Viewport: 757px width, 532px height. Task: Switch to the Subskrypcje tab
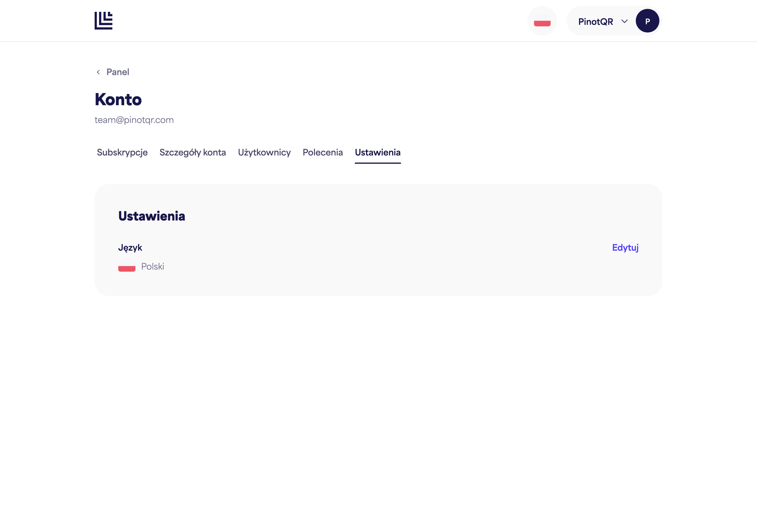122,152
